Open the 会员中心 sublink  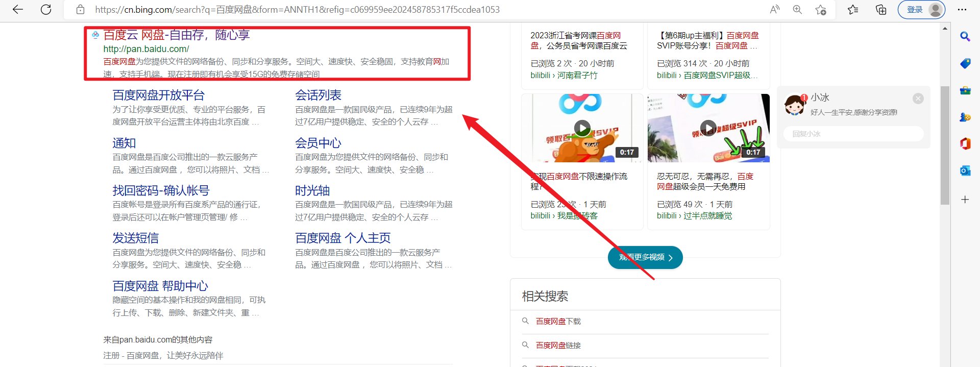pyautogui.click(x=318, y=143)
